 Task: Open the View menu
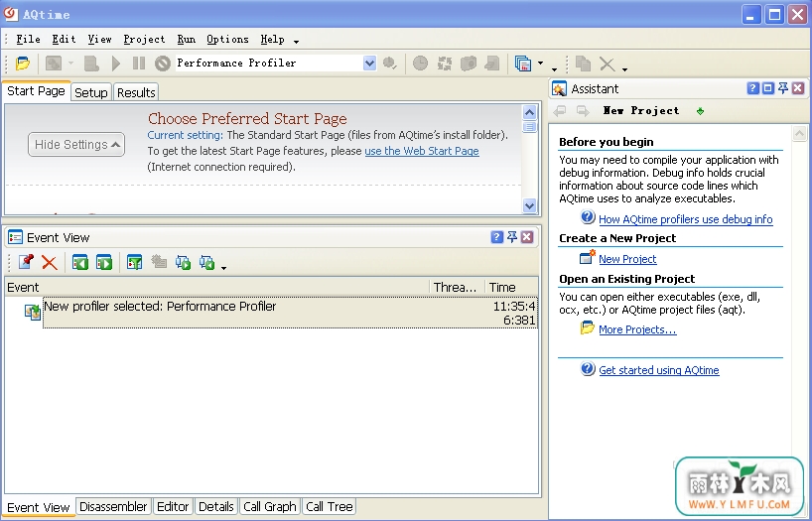pos(99,40)
